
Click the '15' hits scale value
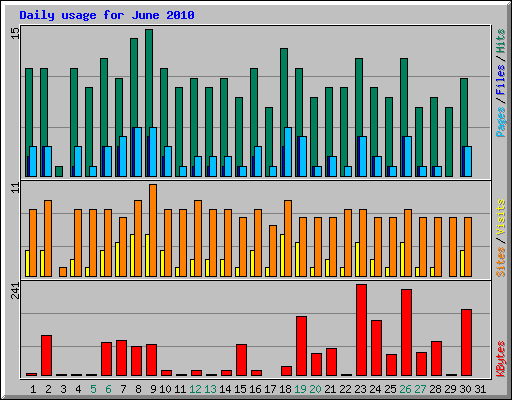[15, 33]
